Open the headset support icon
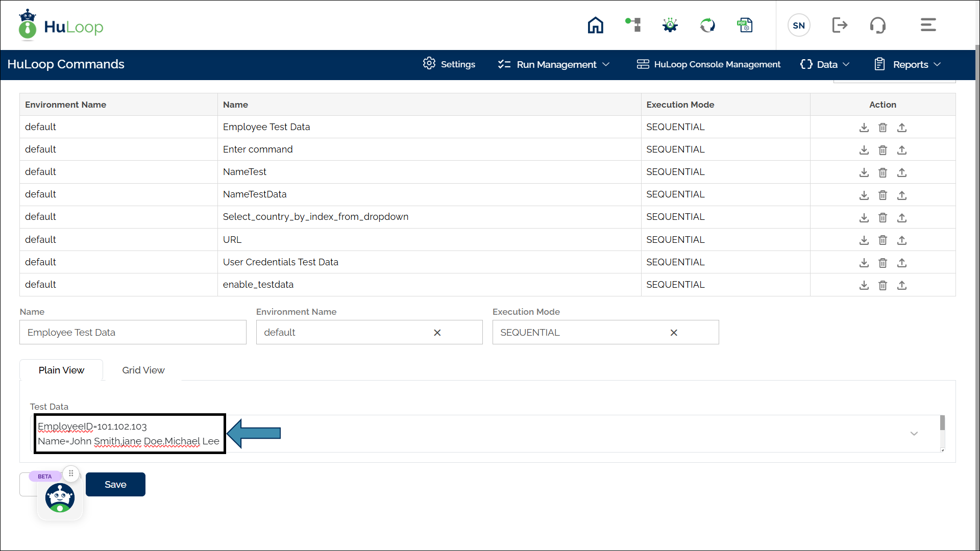980x551 pixels. pos(877,25)
